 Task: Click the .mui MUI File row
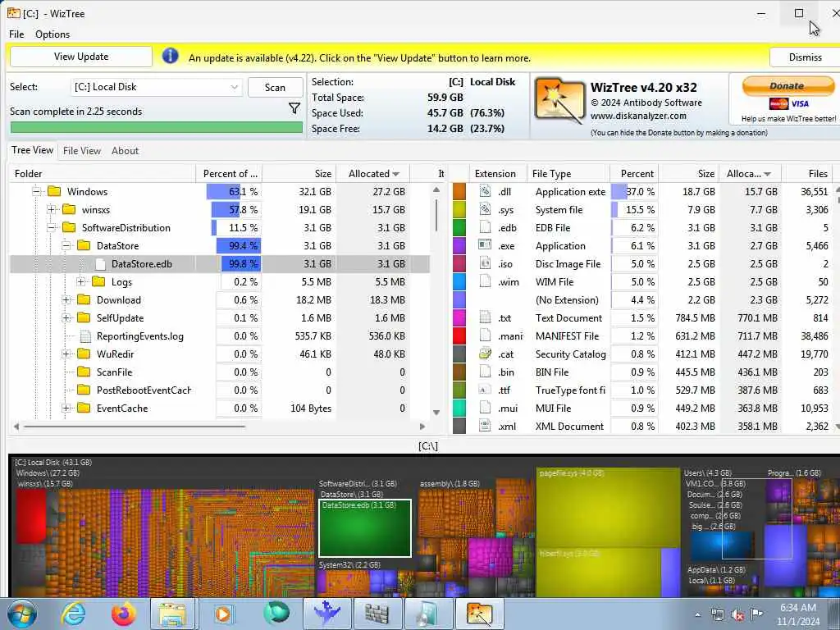pos(643,409)
